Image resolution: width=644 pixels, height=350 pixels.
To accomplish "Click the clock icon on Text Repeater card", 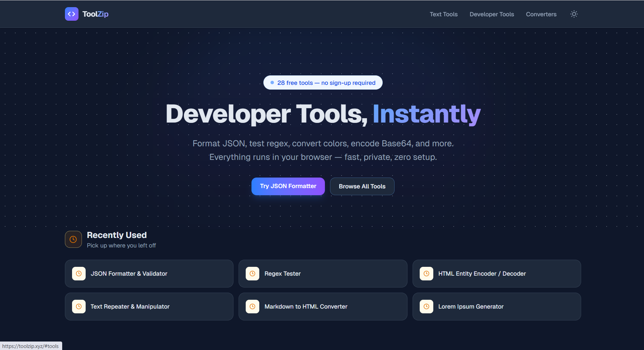I will (x=79, y=307).
